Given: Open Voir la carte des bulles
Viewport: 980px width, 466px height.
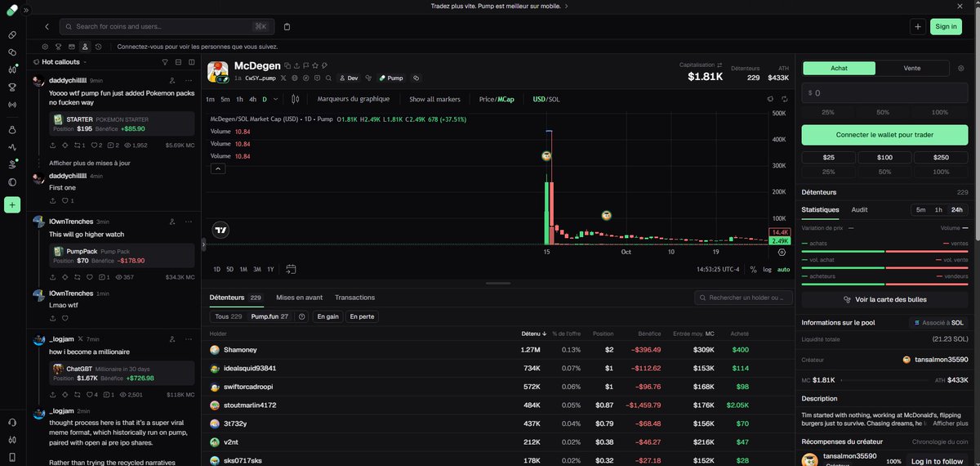Looking at the screenshot, I should (884, 300).
